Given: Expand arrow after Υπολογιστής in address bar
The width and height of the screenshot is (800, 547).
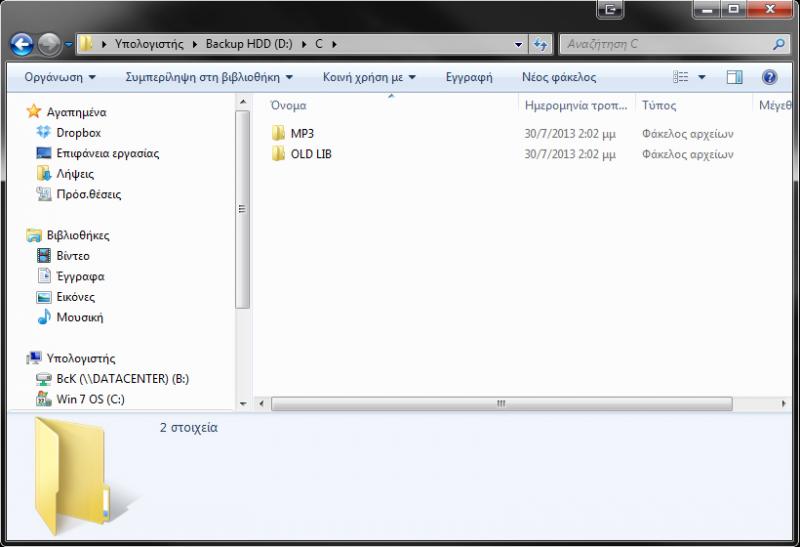Looking at the screenshot, I should (x=195, y=44).
